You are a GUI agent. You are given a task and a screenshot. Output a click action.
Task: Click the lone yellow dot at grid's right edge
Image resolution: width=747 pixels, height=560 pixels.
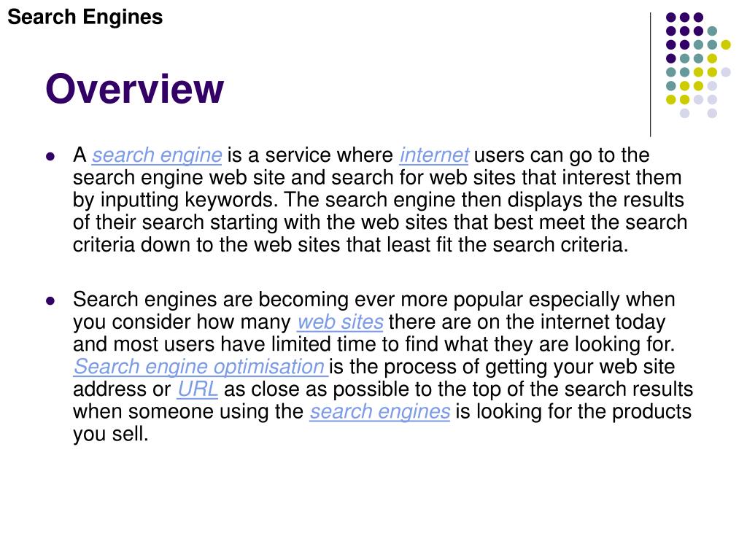pos(726,44)
